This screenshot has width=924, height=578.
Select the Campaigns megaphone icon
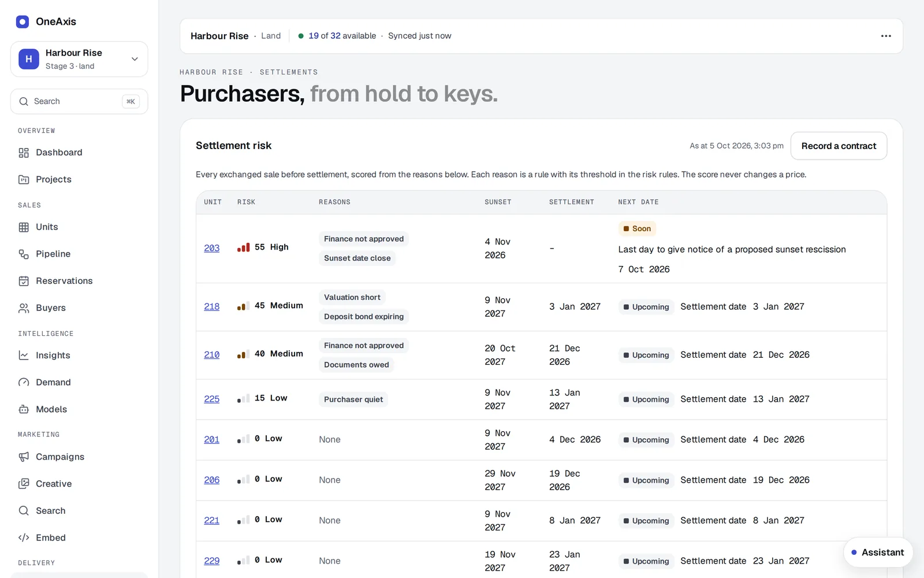click(24, 457)
